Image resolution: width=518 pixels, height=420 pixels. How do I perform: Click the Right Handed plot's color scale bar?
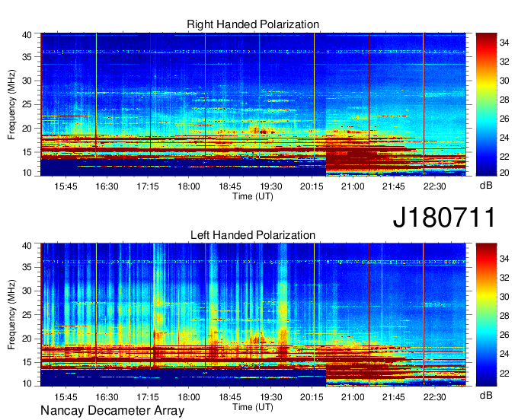click(x=486, y=104)
